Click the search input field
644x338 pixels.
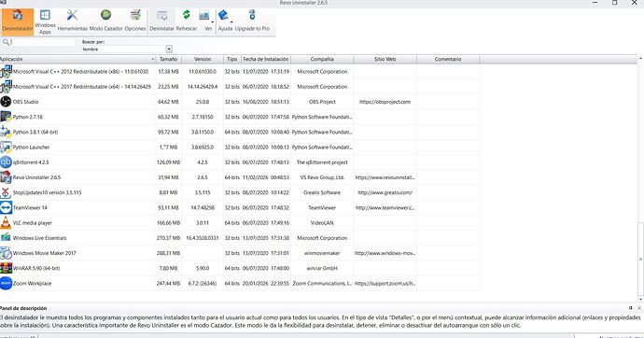pyautogui.click(x=43, y=42)
